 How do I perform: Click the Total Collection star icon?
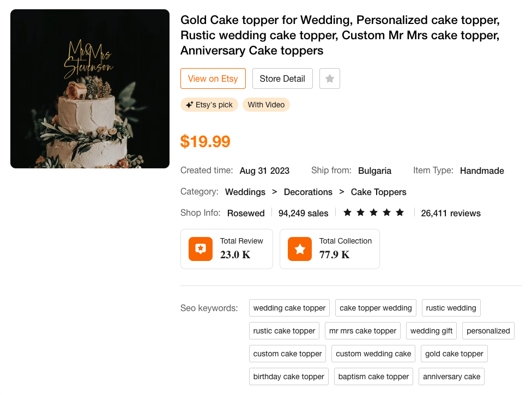pos(300,249)
